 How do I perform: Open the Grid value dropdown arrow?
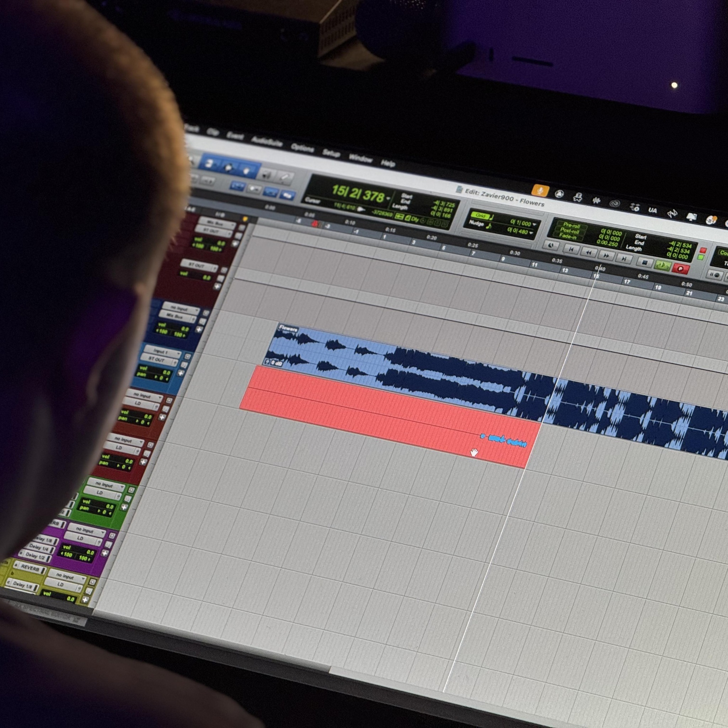535,225
